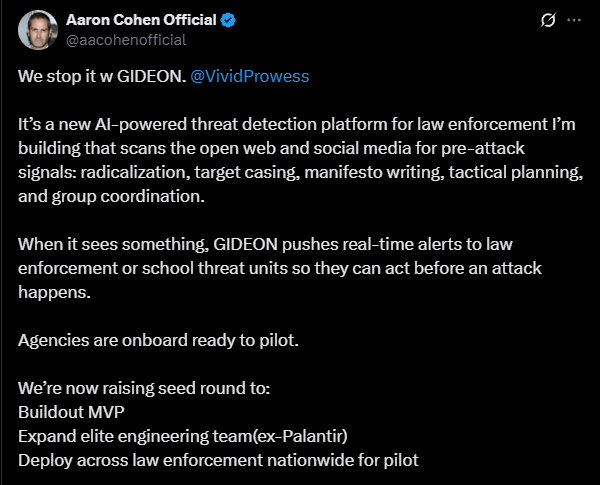Click the Grok icon on the post
Screen dimensions: 600x485
point(548,20)
